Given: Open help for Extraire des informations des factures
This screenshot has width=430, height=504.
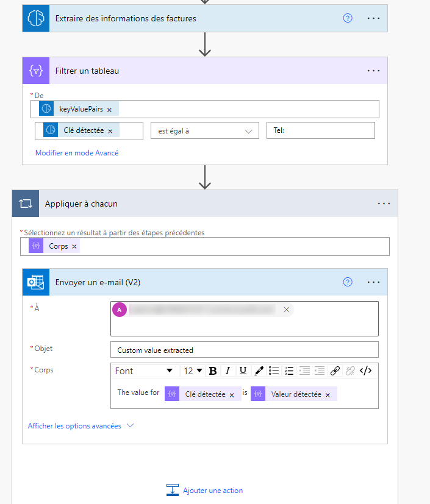Looking at the screenshot, I should click(348, 18).
